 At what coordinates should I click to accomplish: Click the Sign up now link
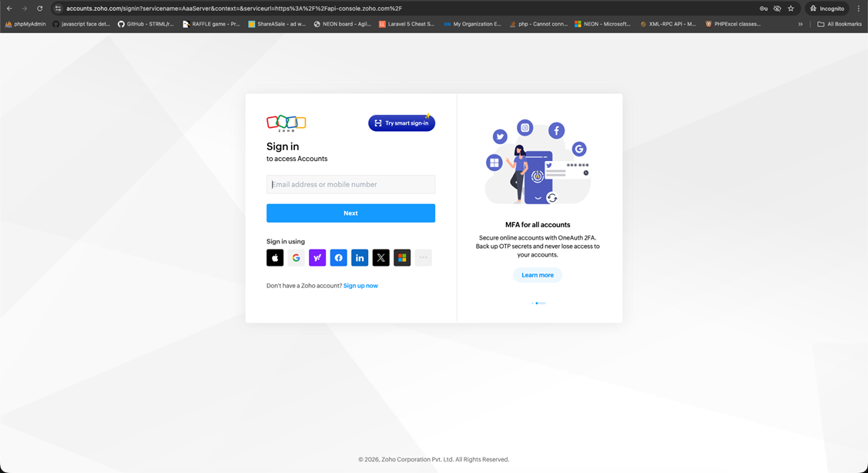[x=360, y=286]
